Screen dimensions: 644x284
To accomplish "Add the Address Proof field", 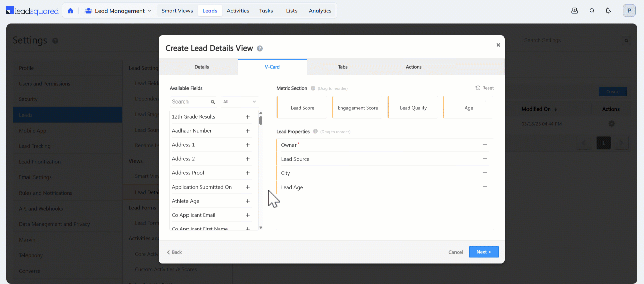I will 248,173.
